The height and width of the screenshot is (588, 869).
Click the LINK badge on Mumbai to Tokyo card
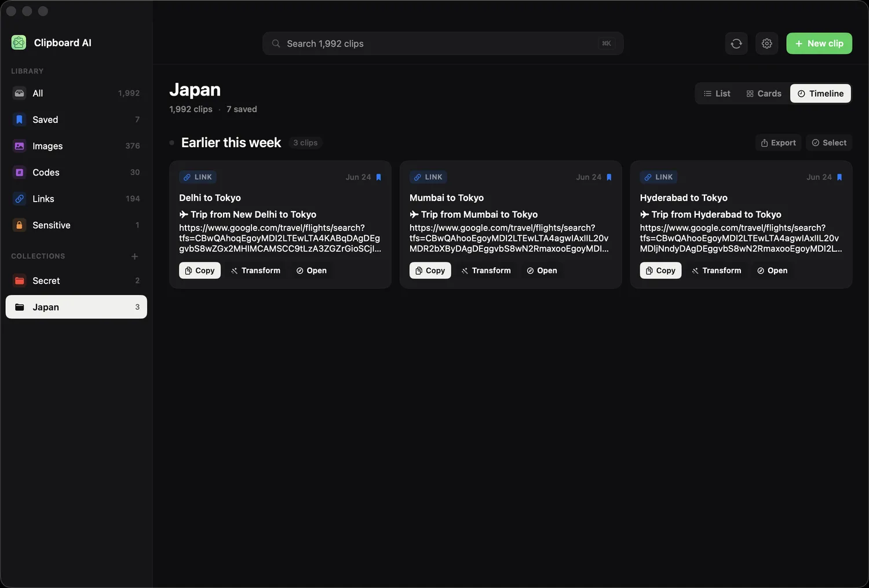pos(428,177)
